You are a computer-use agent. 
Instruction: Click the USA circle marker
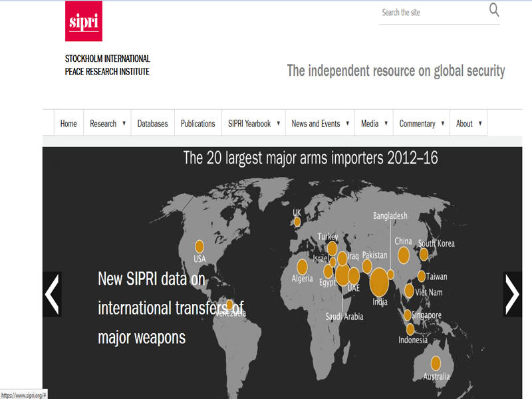tap(199, 246)
